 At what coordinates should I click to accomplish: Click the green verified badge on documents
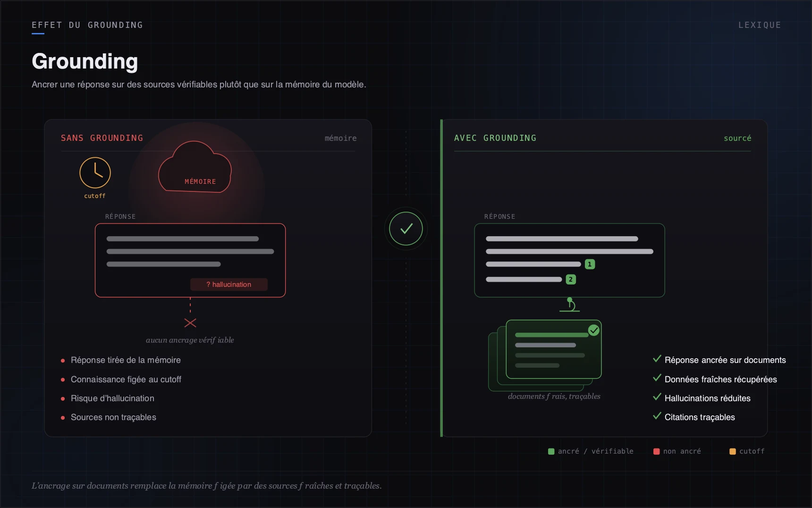coord(594,330)
